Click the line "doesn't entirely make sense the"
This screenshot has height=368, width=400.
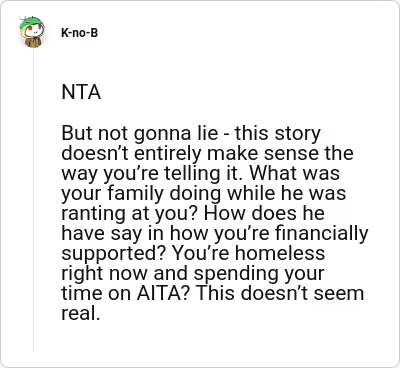[207, 153]
